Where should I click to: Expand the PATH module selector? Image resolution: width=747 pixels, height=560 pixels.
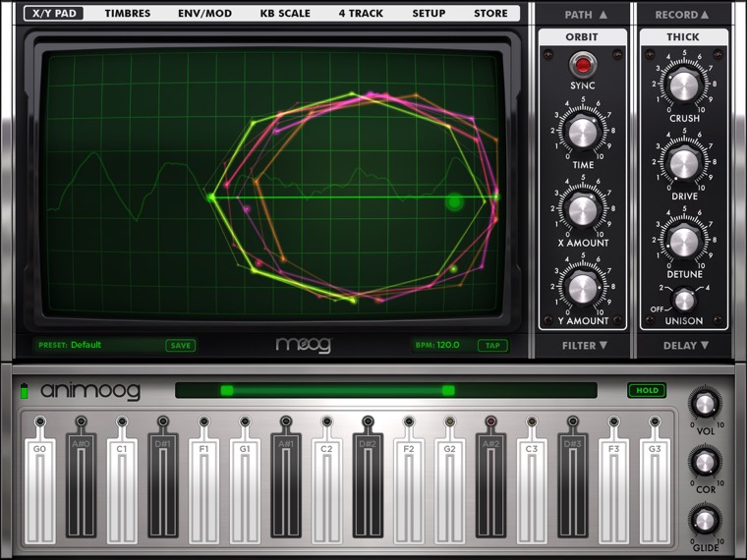pyautogui.click(x=586, y=15)
